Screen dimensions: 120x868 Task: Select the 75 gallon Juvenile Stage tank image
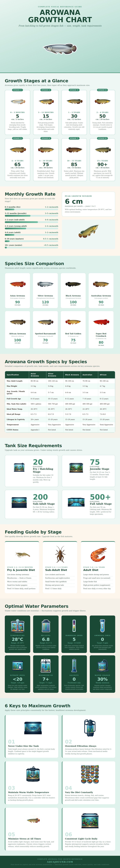[x=76, y=467]
